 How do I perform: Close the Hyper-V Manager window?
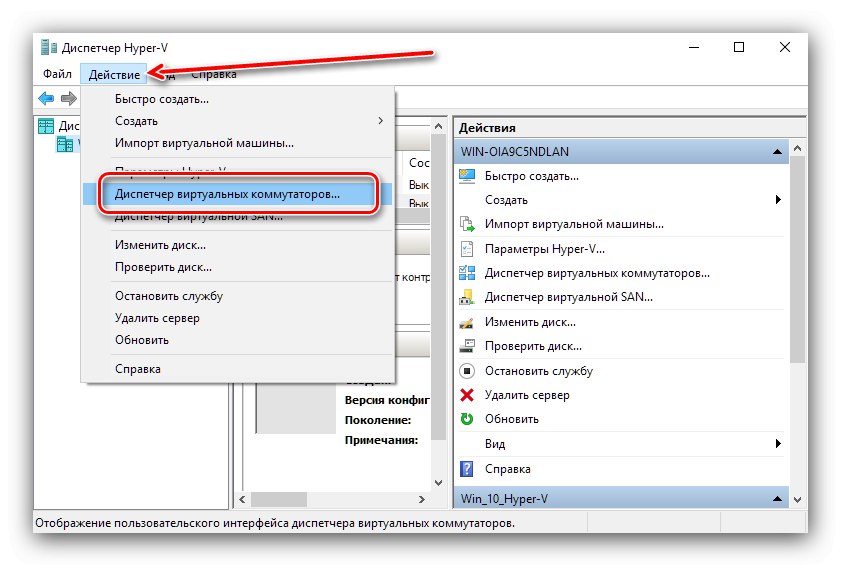[785, 47]
